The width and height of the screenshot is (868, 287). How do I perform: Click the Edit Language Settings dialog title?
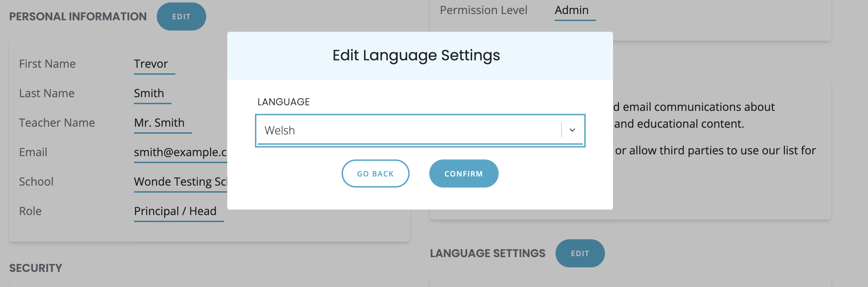click(416, 55)
